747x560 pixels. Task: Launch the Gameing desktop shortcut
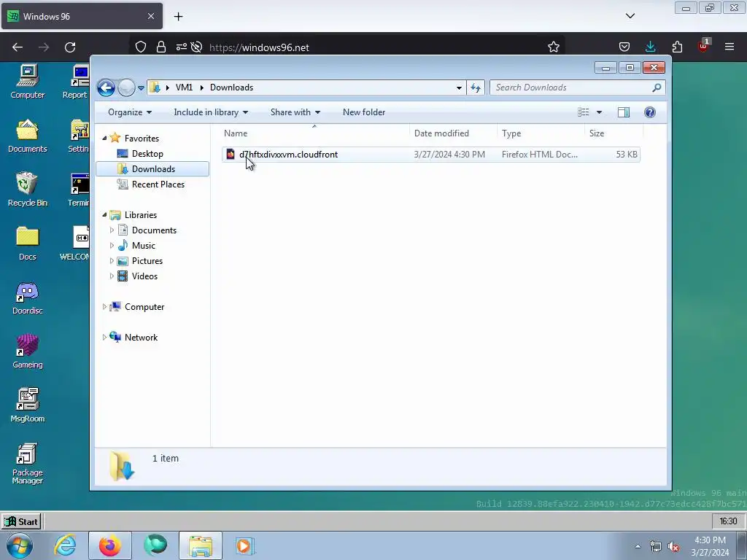point(28,351)
